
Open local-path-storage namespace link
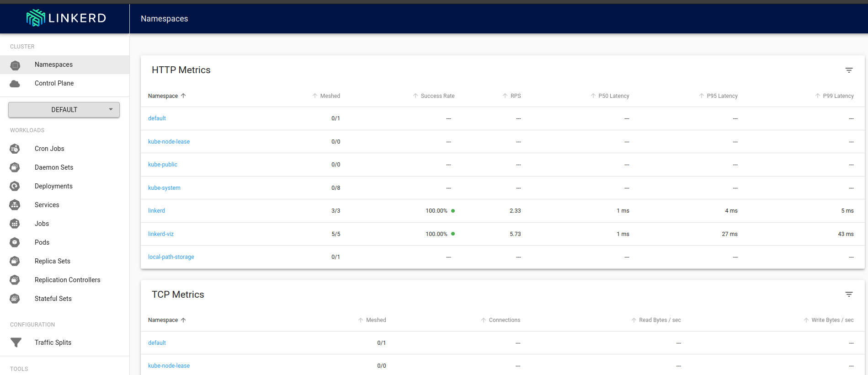click(171, 257)
